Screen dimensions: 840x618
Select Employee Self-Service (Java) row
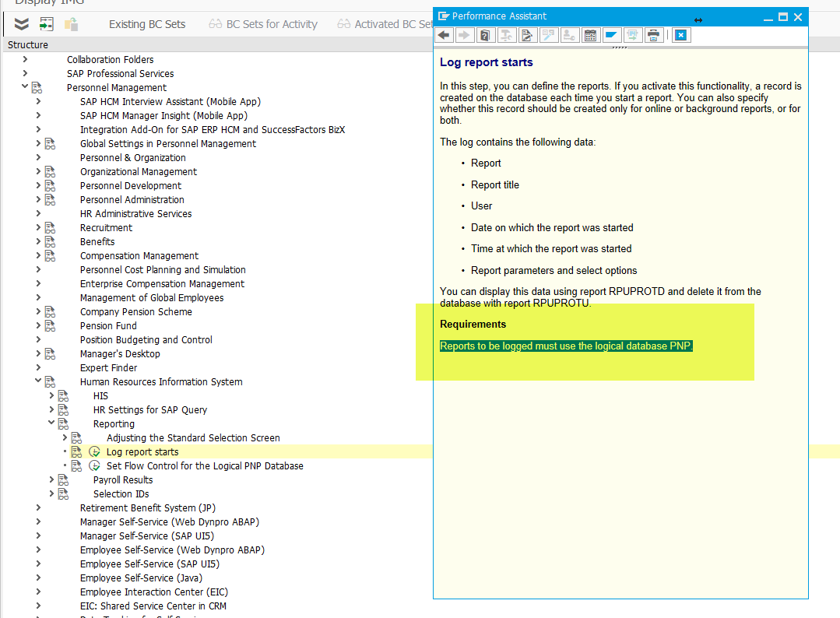pyautogui.click(x=141, y=578)
